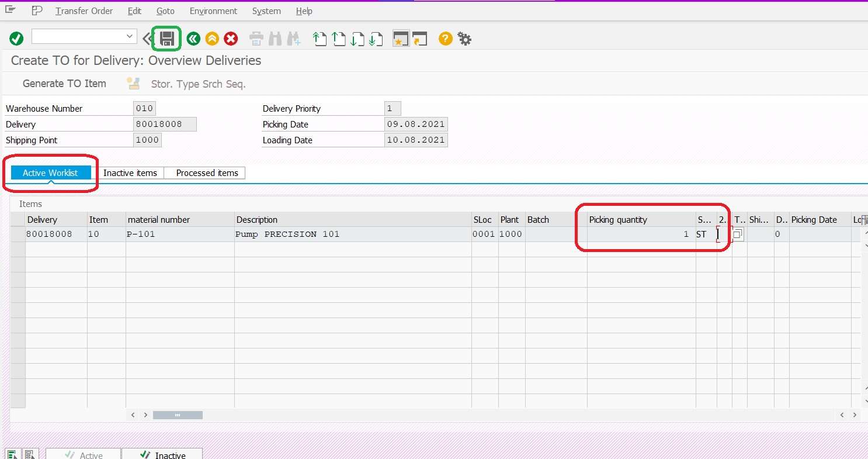Click the green Back double-arrow icon
The width and height of the screenshot is (868, 459).
(x=193, y=39)
